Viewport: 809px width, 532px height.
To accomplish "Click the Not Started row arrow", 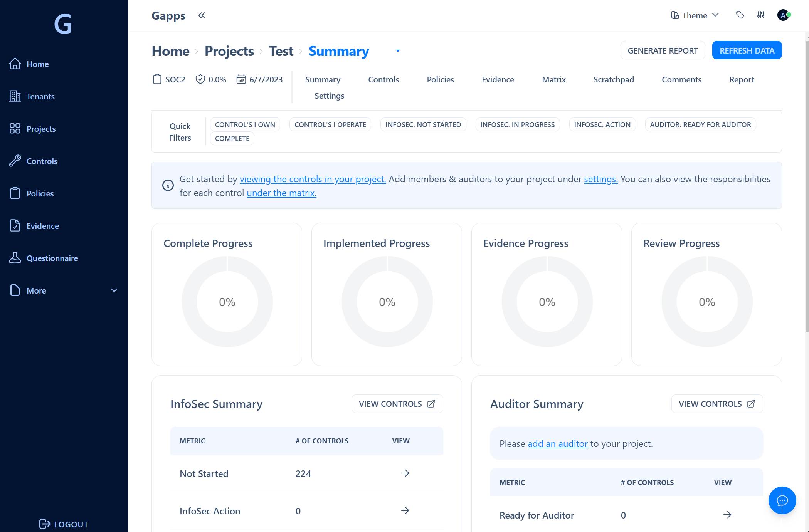I will pyautogui.click(x=405, y=473).
